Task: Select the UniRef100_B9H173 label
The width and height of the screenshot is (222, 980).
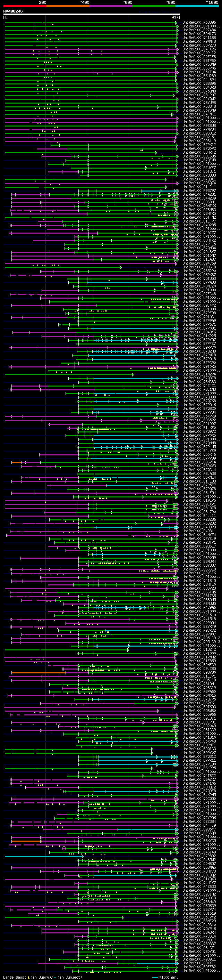Action: tap(199, 34)
